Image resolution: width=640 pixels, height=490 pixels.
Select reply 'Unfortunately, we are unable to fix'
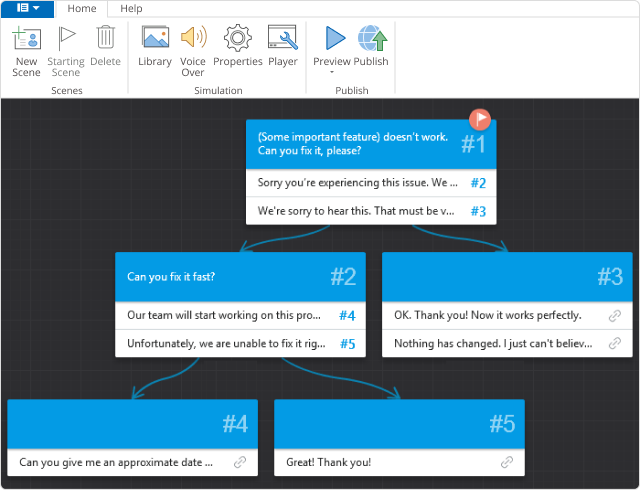(x=240, y=343)
